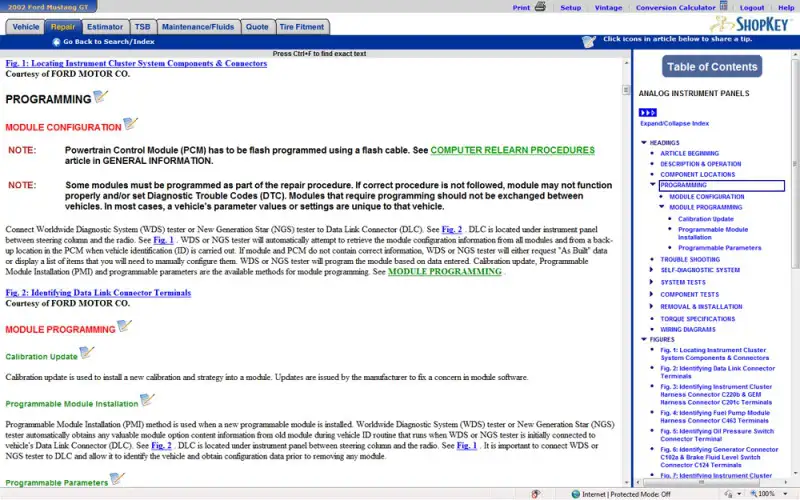Viewport: 800px width, 500px height.
Task: Open COMPUTER RELEARN PROCEDURES link
Action: point(512,150)
